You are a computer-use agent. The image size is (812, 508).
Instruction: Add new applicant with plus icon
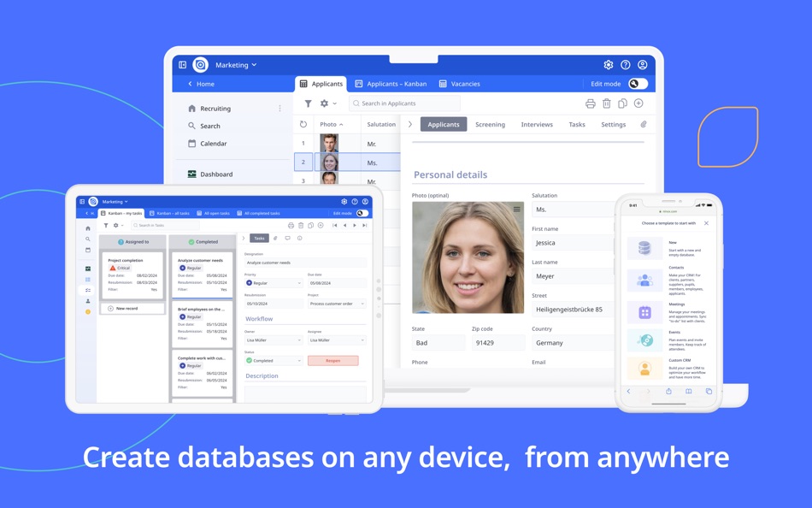[639, 103]
